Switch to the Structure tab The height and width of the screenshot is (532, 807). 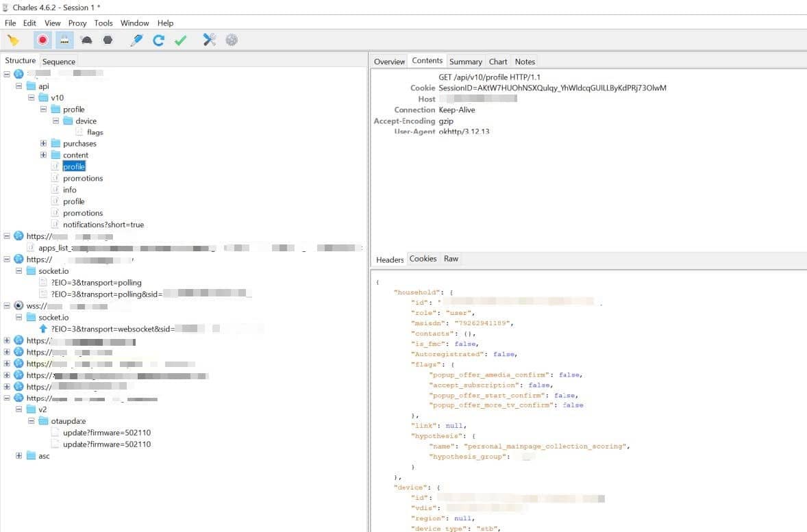point(20,61)
